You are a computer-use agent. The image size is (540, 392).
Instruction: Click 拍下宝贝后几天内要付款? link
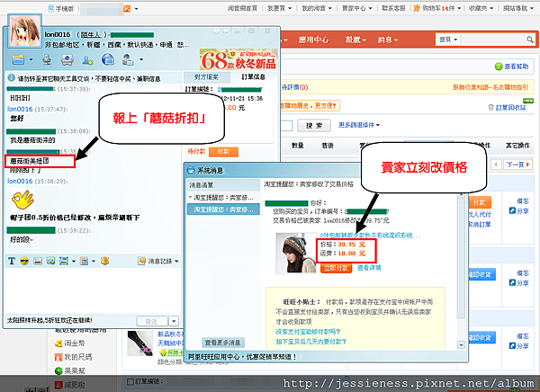(310, 342)
